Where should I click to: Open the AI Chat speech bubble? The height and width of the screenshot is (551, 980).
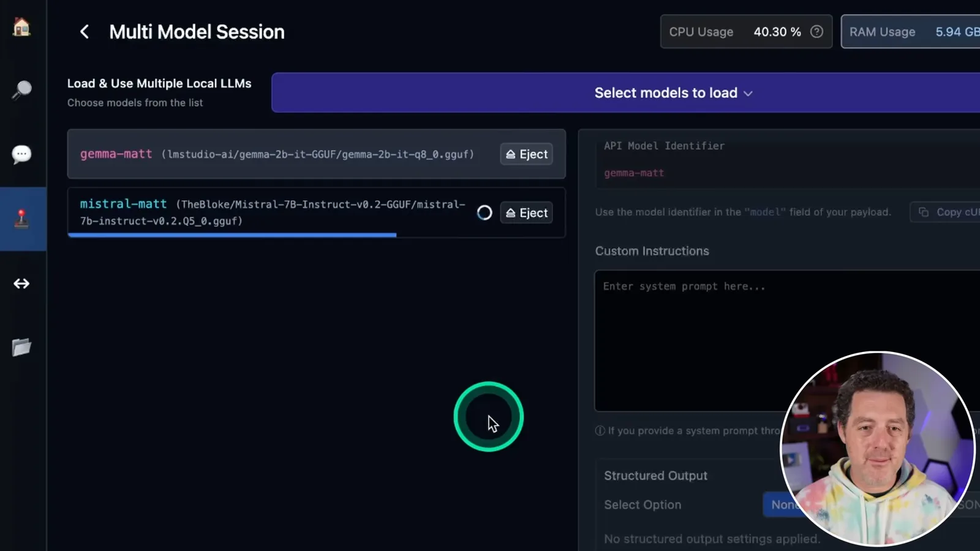21,154
